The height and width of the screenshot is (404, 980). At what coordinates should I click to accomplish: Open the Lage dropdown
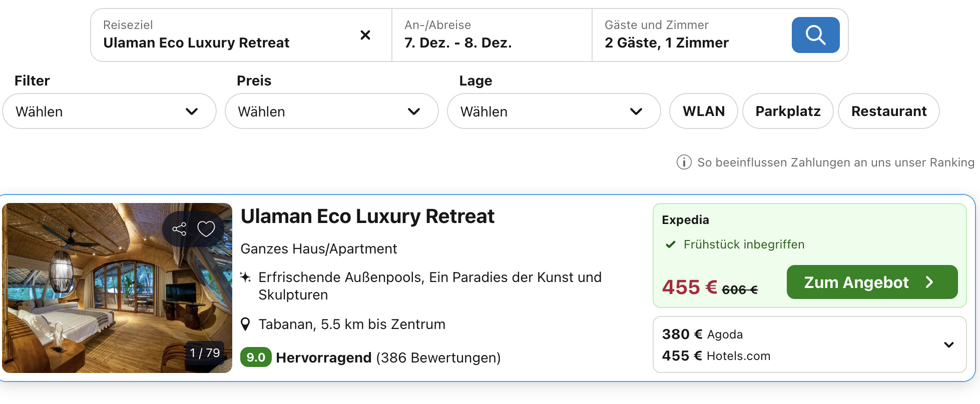pyautogui.click(x=554, y=111)
